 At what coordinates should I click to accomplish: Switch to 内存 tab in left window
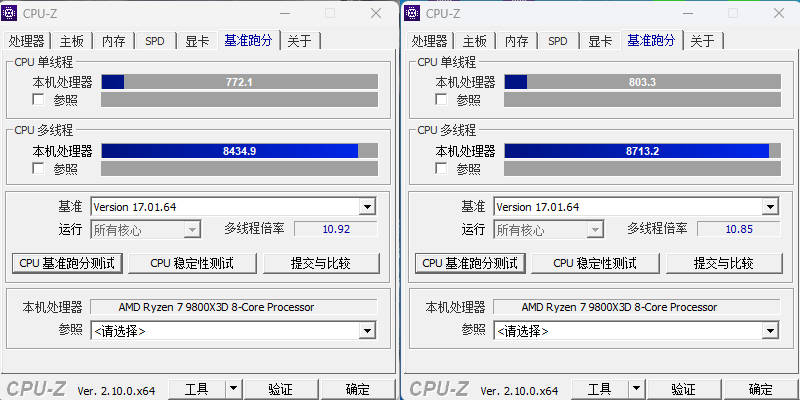(x=113, y=41)
